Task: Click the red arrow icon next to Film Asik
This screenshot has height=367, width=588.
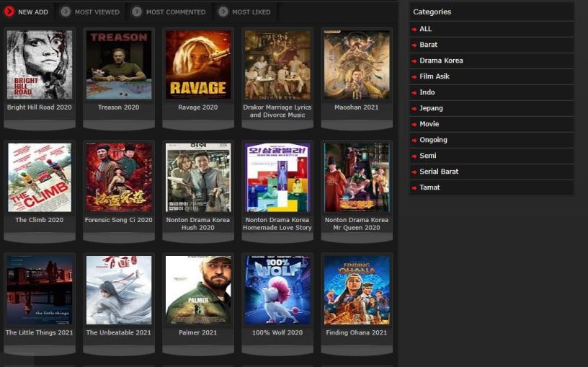Action: pos(414,77)
